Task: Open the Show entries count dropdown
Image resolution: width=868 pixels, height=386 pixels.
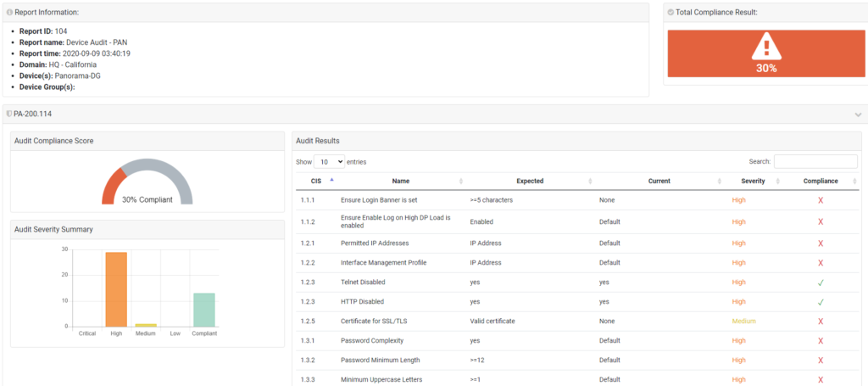Action: point(329,161)
